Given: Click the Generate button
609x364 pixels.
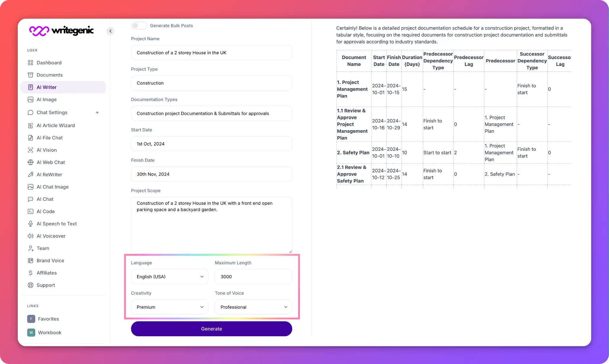Looking at the screenshot, I should pyautogui.click(x=211, y=329).
